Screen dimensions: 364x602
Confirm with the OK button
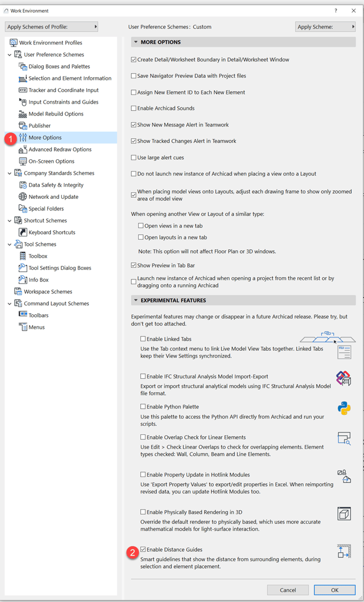point(334,590)
